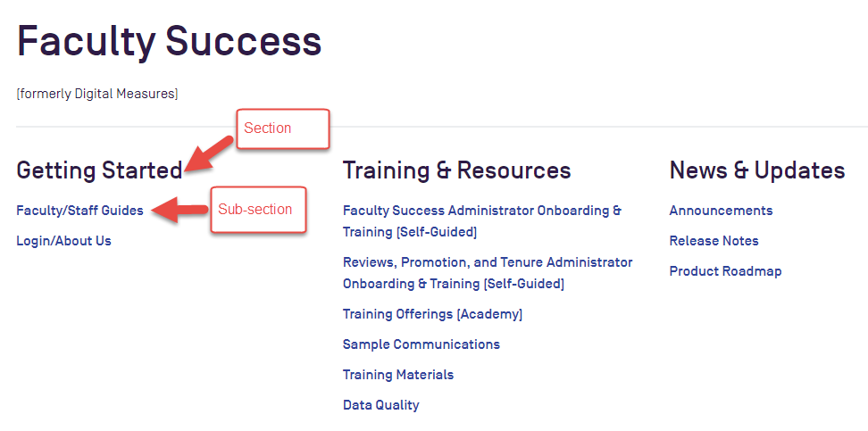Click the Getting Started section heading
This screenshot has width=868, height=431.
click(99, 170)
